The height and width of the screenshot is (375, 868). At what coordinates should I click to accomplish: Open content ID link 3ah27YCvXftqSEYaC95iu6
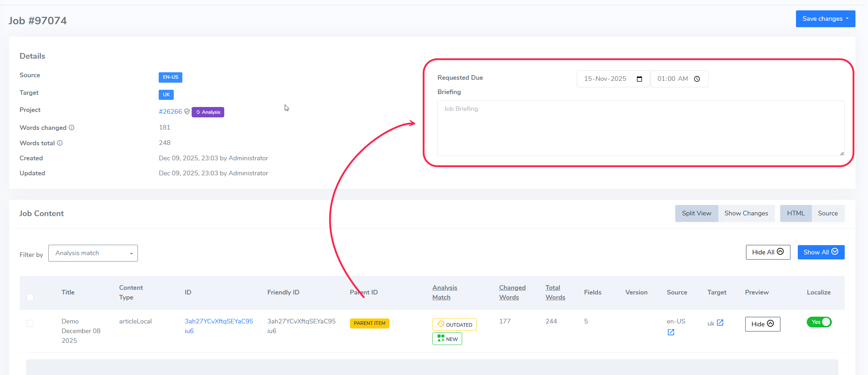(219, 326)
